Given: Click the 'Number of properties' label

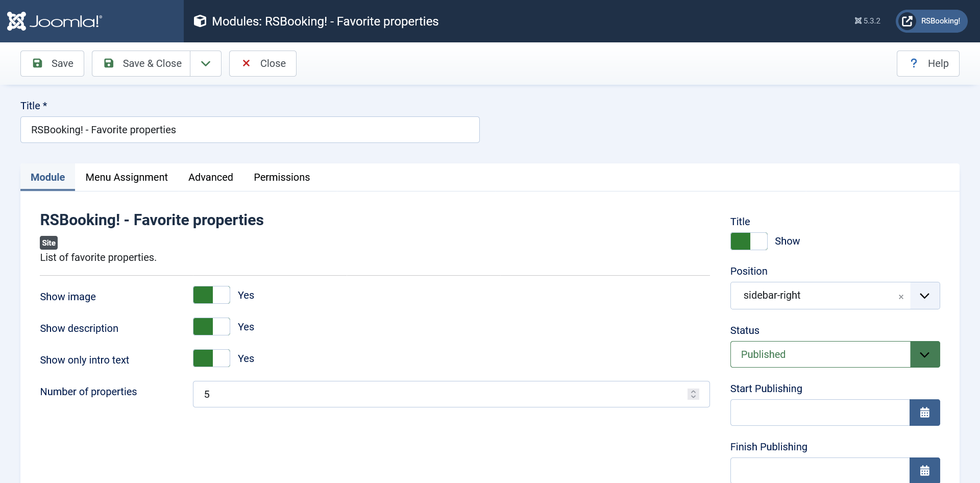Looking at the screenshot, I should pos(88,392).
